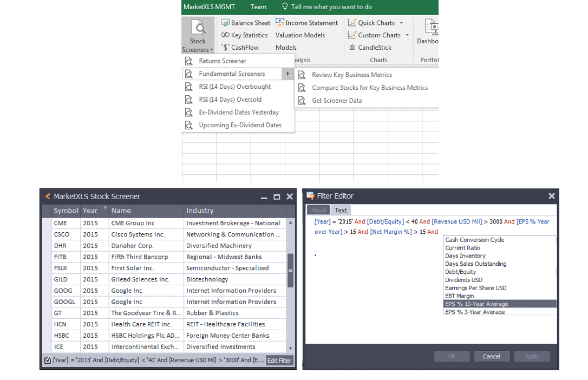Click the RSI Overbought magnifier icon
Screen dimensions: 588x380
click(189, 87)
